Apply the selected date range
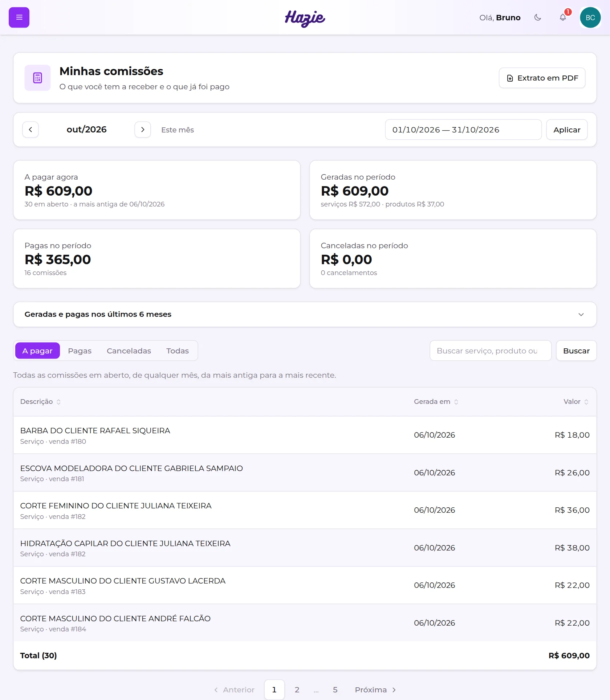This screenshot has width=610, height=700. [x=567, y=130]
